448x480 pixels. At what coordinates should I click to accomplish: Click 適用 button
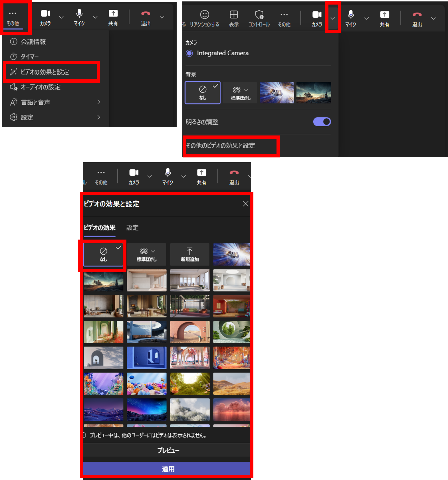(x=167, y=469)
